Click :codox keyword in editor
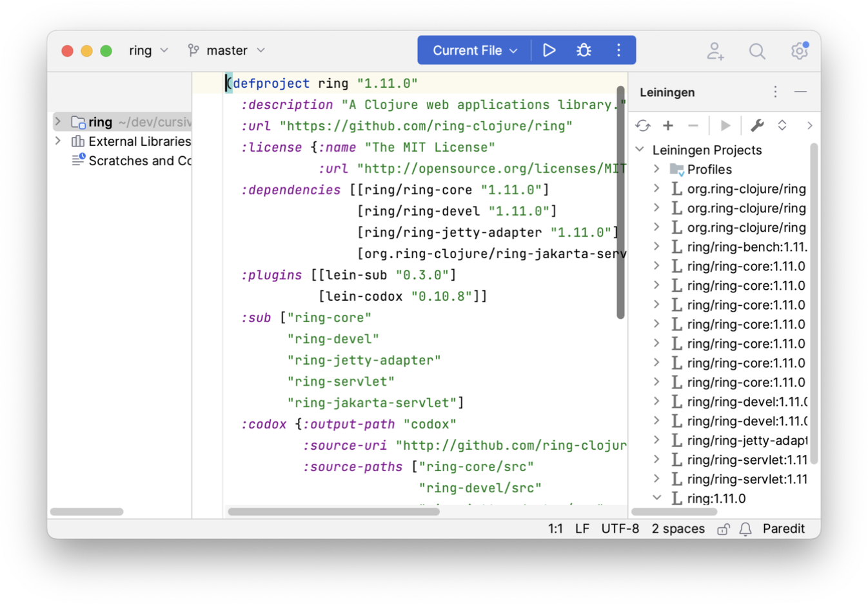This screenshot has width=868, height=604. pos(263,424)
